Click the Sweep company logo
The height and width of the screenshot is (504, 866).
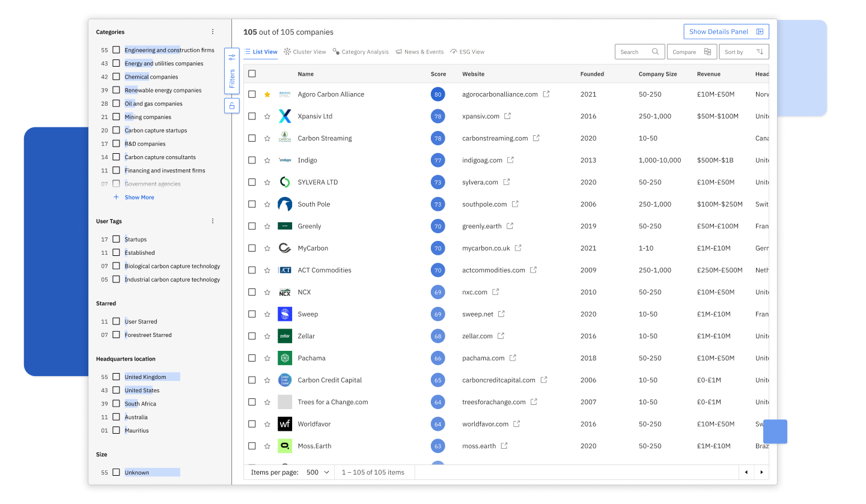pyautogui.click(x=285, y=314)
